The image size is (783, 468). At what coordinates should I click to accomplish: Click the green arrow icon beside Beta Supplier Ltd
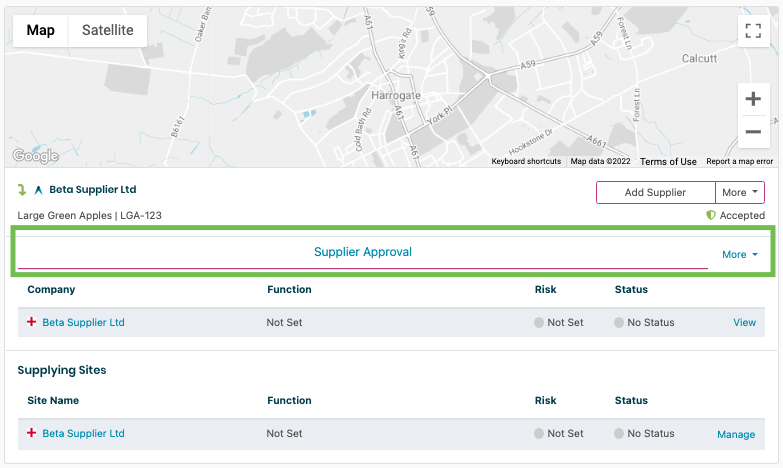click(23, 190)
